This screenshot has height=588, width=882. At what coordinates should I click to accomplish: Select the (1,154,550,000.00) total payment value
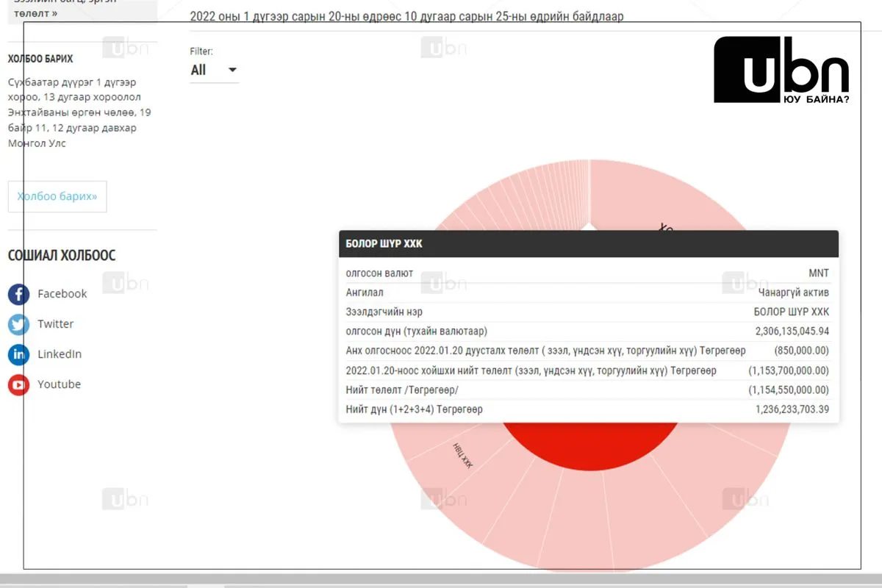pos(789,390)
